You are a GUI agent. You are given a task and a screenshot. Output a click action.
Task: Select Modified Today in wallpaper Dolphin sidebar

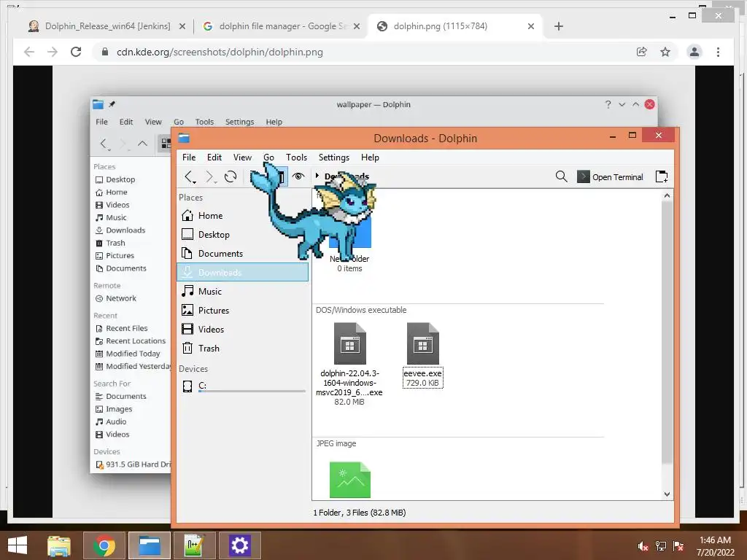click(127, 354)
